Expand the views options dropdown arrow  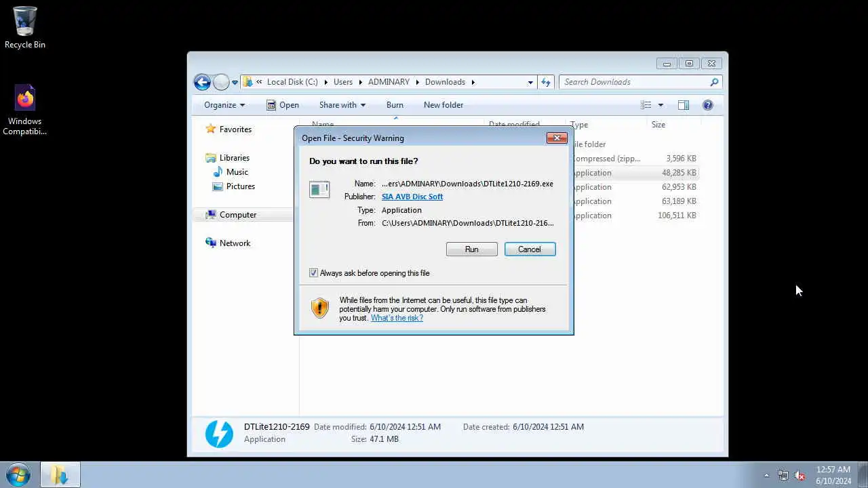point(660,105)
